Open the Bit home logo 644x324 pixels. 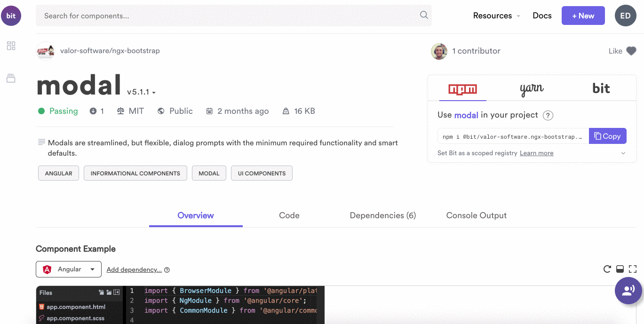point(11,16)
